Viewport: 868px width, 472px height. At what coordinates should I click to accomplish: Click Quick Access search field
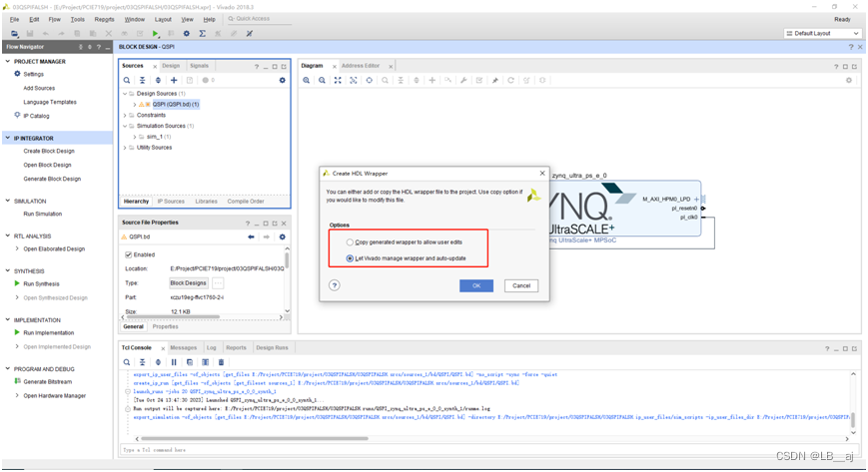(x=259, y=19)
